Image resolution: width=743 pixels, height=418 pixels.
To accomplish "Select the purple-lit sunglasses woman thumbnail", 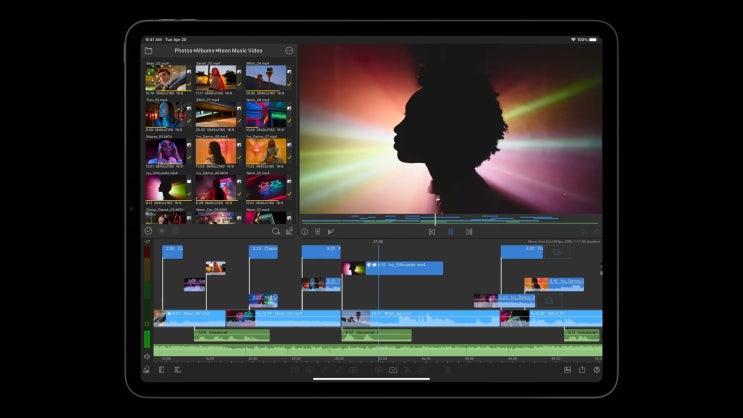I will (165, 151).
